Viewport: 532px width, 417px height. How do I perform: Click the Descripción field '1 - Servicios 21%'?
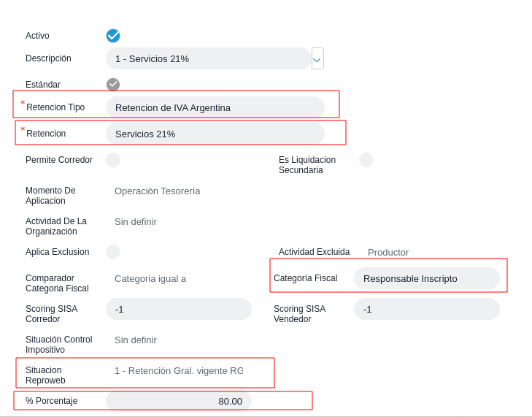point(208,58)
